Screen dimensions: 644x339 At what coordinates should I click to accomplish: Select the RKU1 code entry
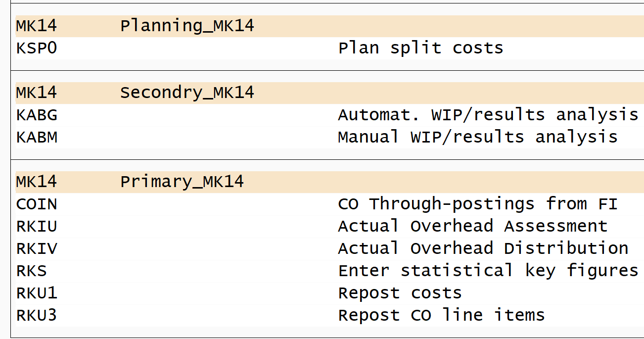tap(37, 293)
